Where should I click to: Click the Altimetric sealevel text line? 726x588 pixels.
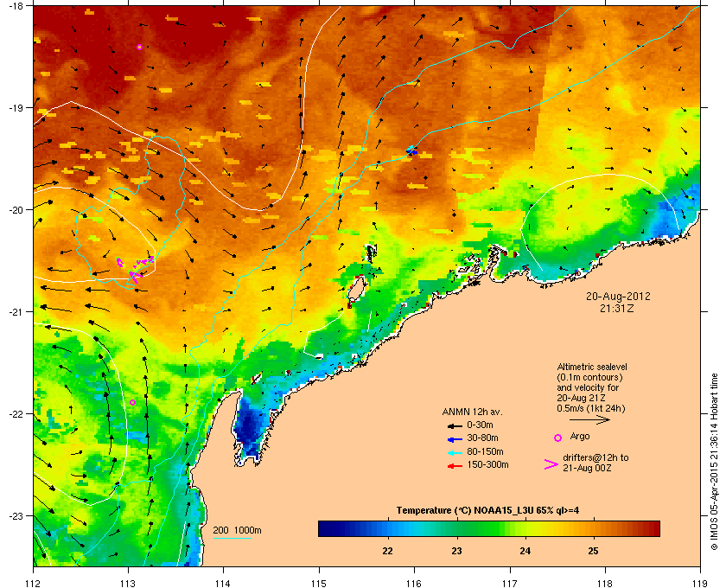(592, 367)
